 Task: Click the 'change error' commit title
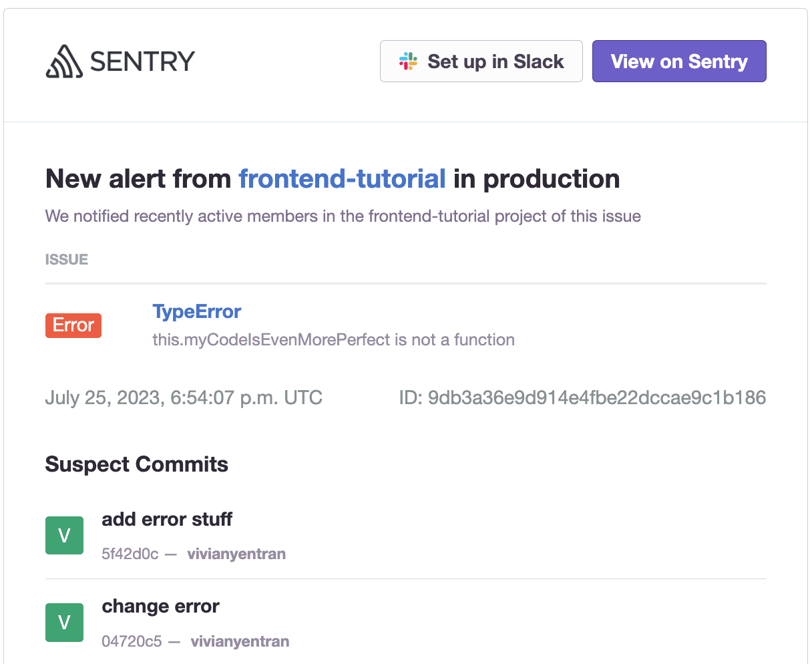[160, 606]
